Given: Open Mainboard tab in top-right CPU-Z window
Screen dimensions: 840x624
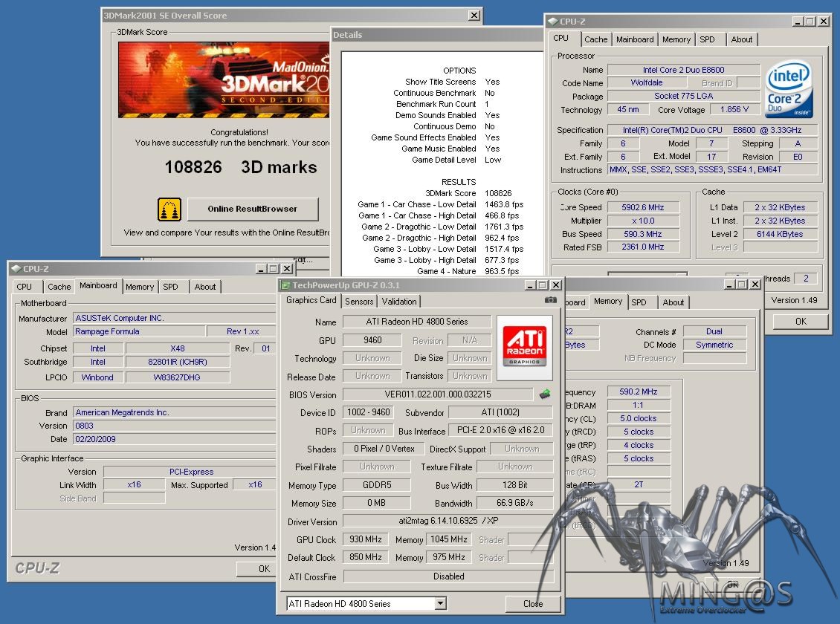Looking at the screenshot, I should point(635,39).
